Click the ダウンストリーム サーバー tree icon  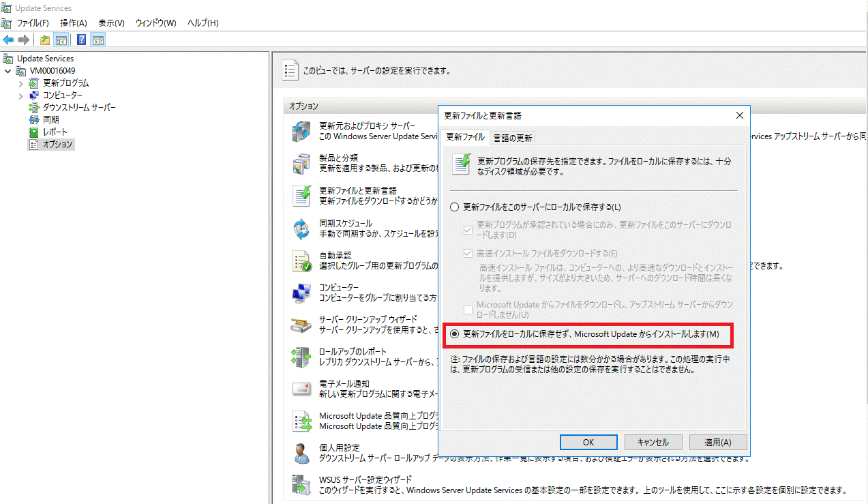34,108
